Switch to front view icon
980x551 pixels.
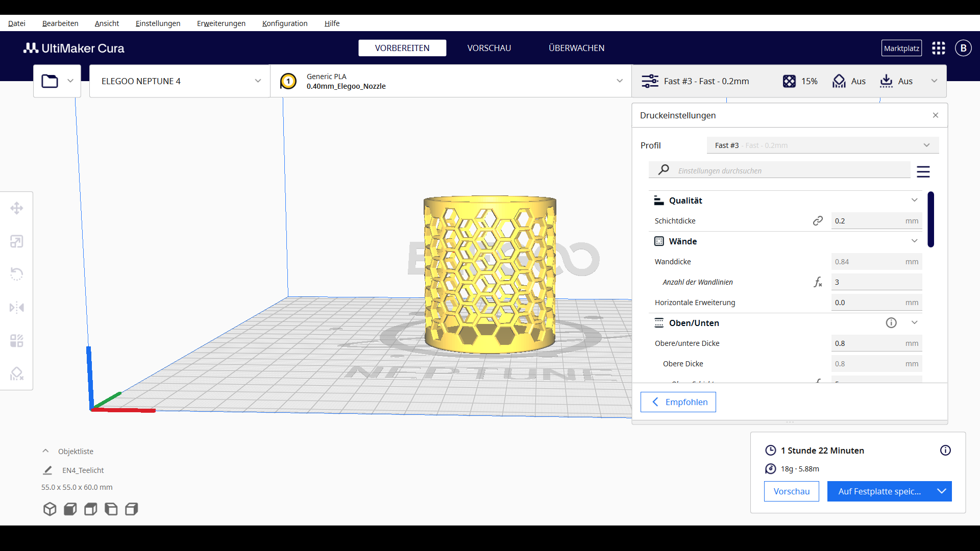coord(70,509)
